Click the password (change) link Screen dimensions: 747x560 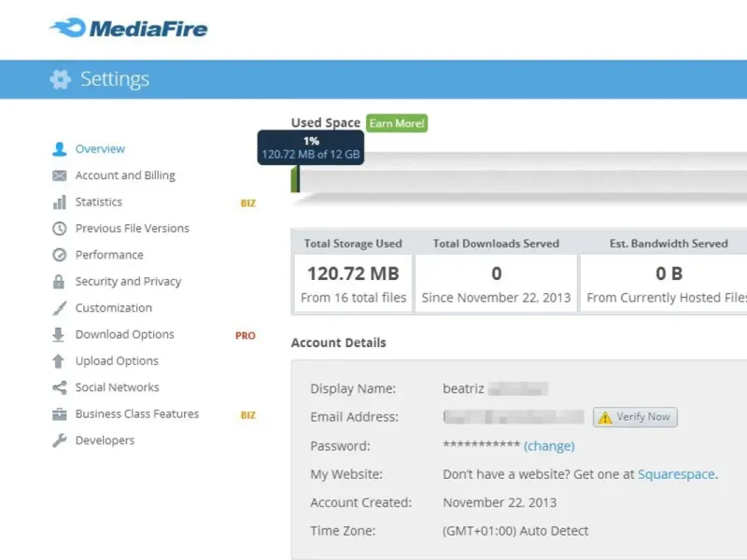pos(549,446)
